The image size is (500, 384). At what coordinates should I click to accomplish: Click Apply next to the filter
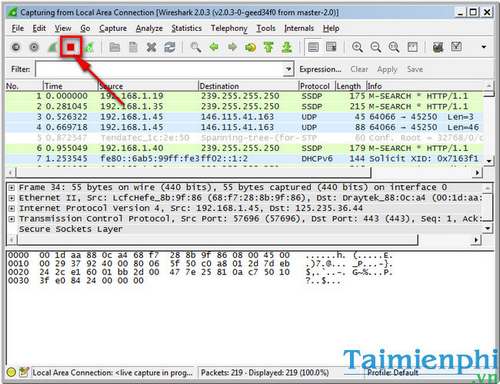(x=387, y=69)
